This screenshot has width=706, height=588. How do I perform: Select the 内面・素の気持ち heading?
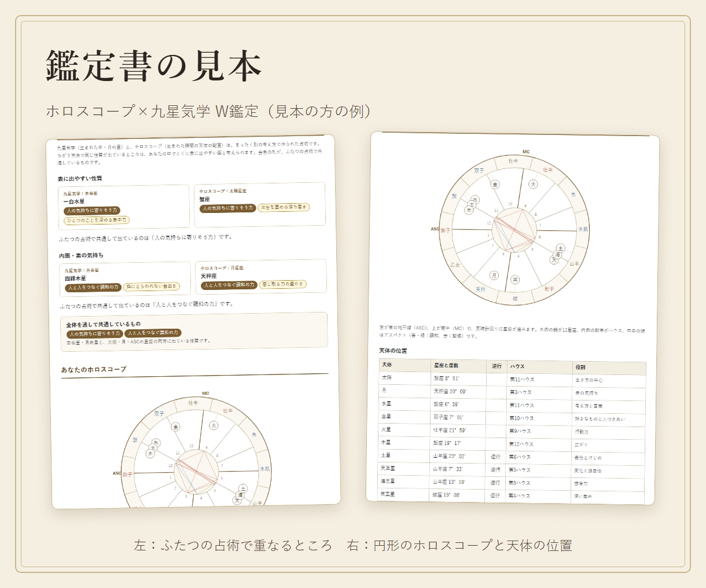[81, 255]
